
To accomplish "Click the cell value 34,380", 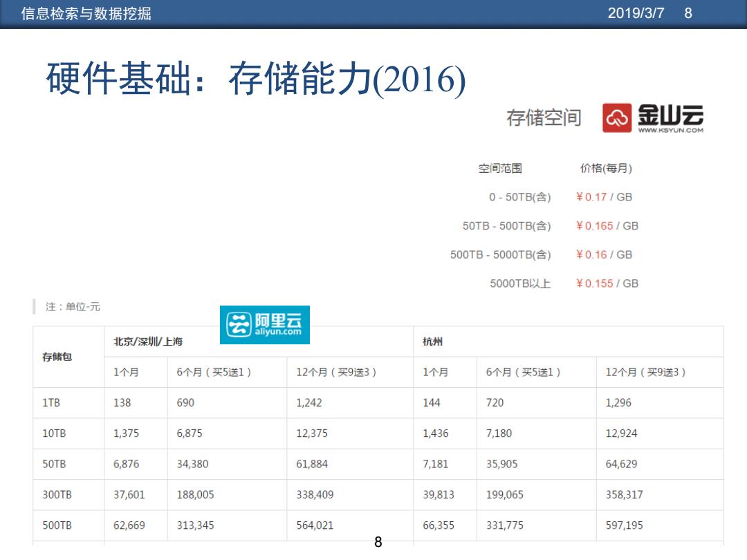I will [192, 464].
